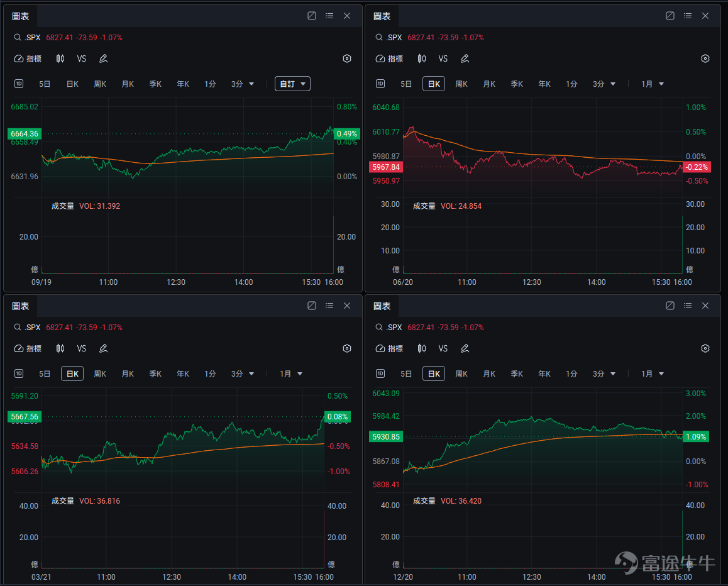Image resolution: width=728 pixels, height=586 pixels.
Task: Select the 圖表 tab of the bottom-left panel
Action: click(x=20, y=306)
